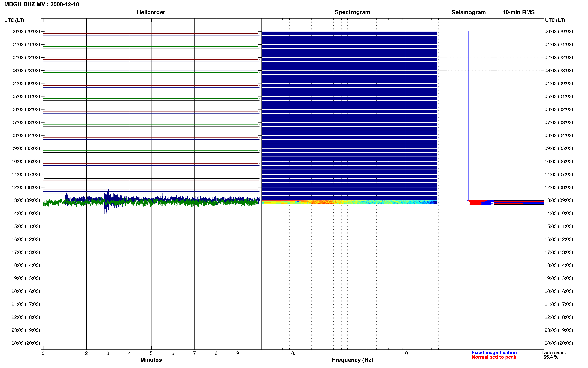Click 09:03 (05:03) beside the Helicorder panel
The height and width of the screenshot is (368, 588).
26,148
